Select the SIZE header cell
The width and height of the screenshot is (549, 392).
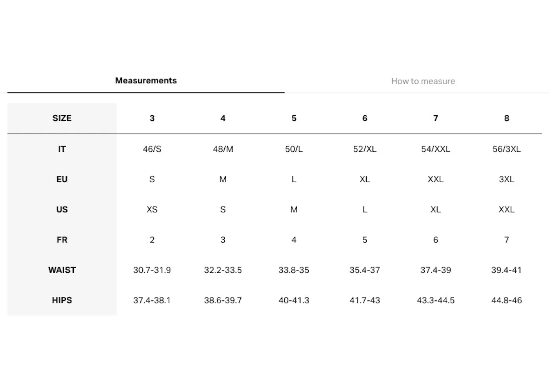point(62,118)
